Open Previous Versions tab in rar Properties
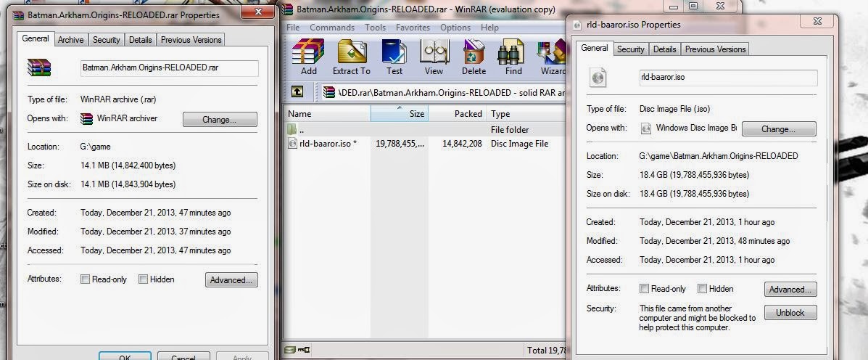 pyautogui.click(x=191, y=40)
